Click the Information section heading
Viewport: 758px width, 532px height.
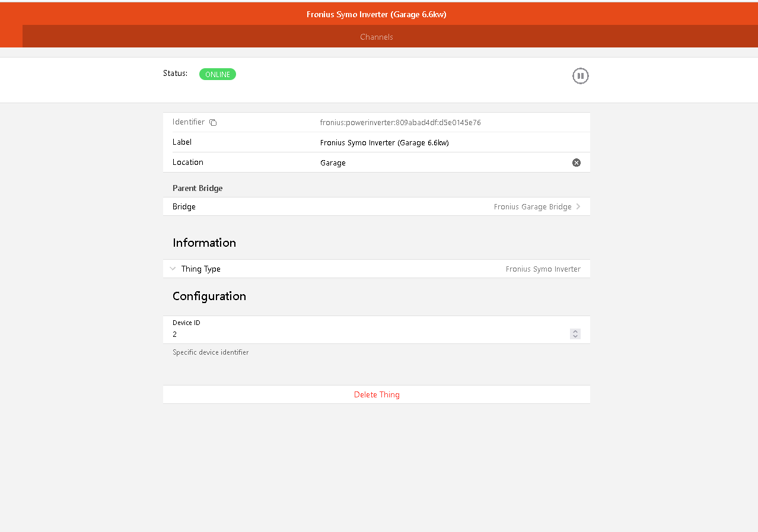click(204, 243)
